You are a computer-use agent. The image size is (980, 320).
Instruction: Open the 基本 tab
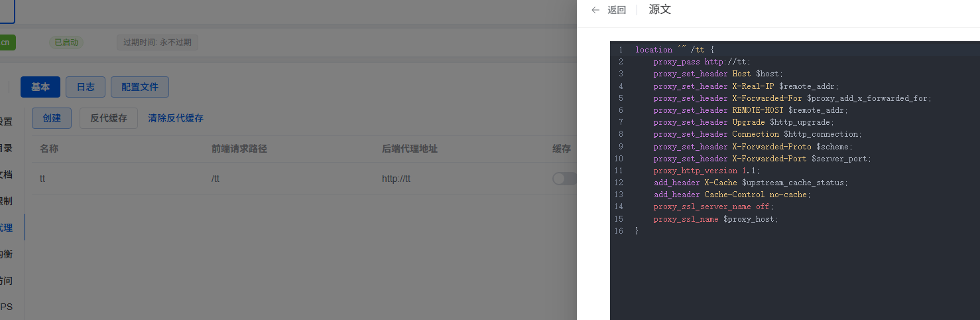coord(40,87)
